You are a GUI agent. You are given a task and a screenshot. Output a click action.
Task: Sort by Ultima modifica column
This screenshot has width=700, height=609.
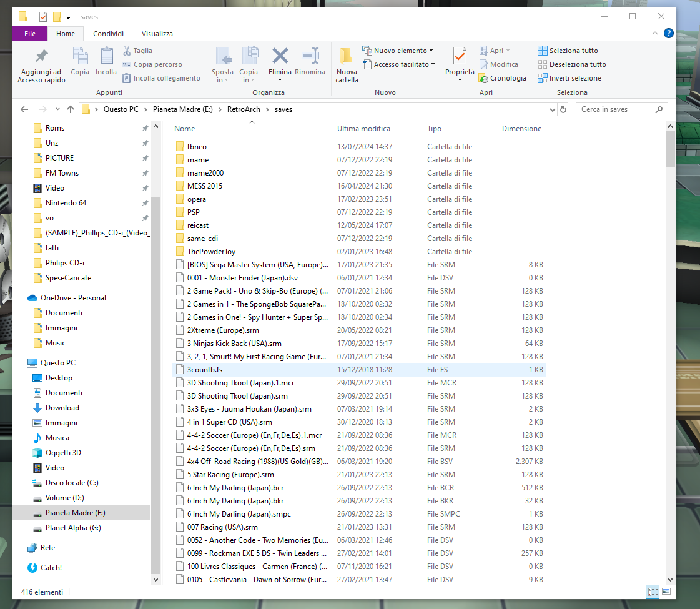(377, 129)
